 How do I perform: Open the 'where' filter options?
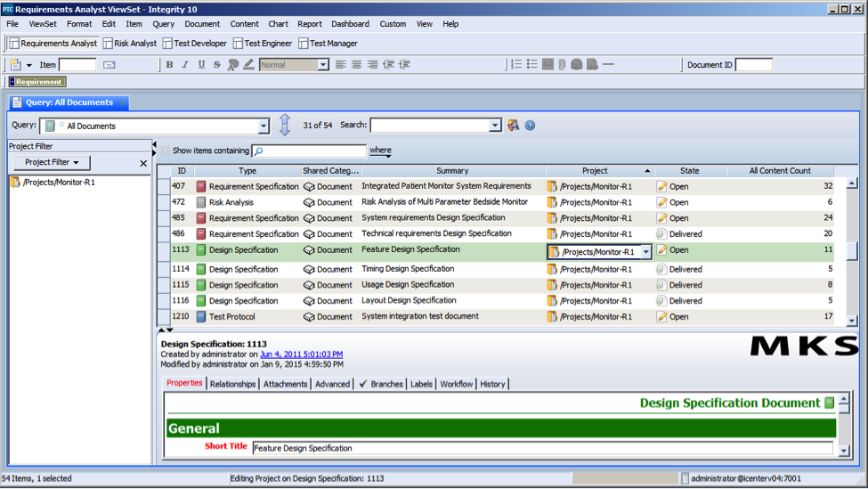coord(380,150)
